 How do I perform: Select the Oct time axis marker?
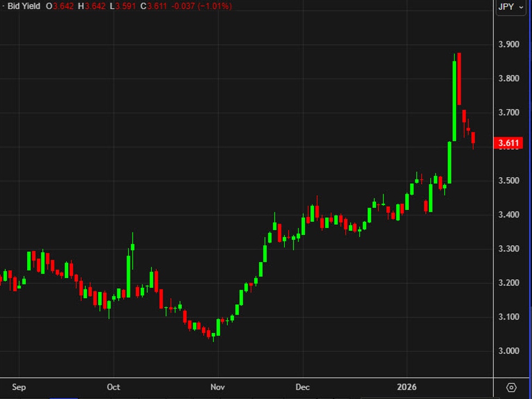coord(113,388)
